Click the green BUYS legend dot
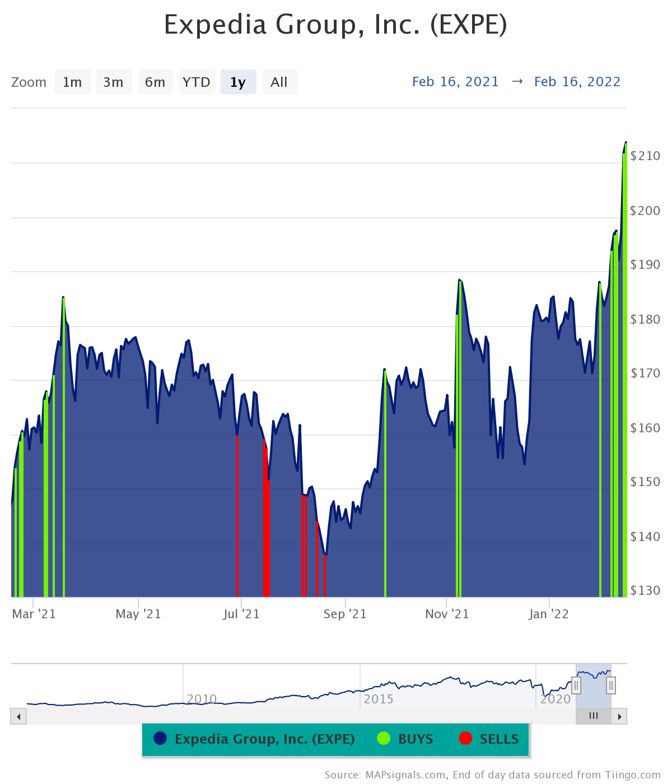Viewport: 672px width, 784px height. pos(384,739)
